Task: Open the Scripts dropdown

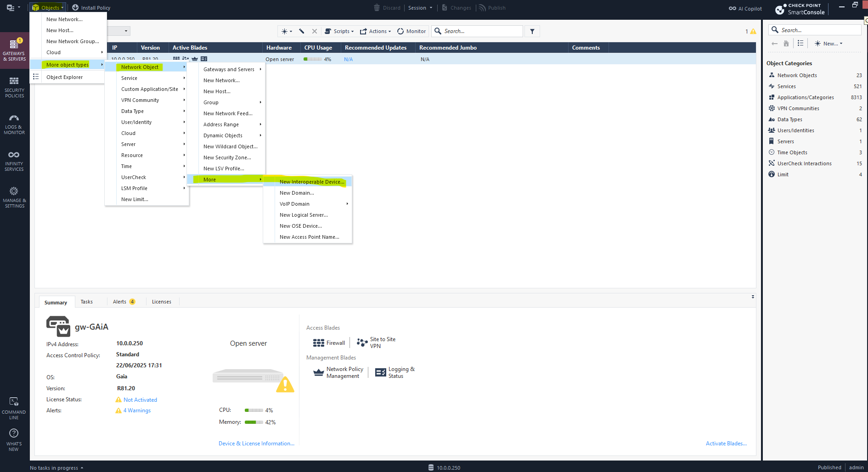Action: coord(339,31)
